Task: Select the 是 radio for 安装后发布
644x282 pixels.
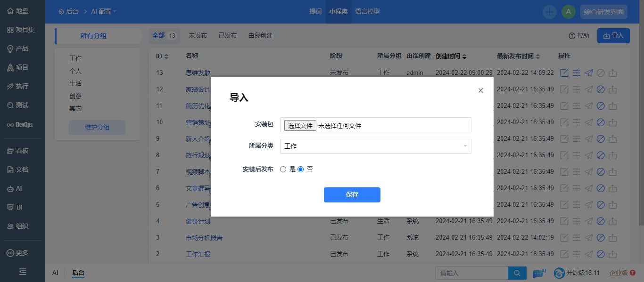Action: pyautogui.click(x=283, y=169)
